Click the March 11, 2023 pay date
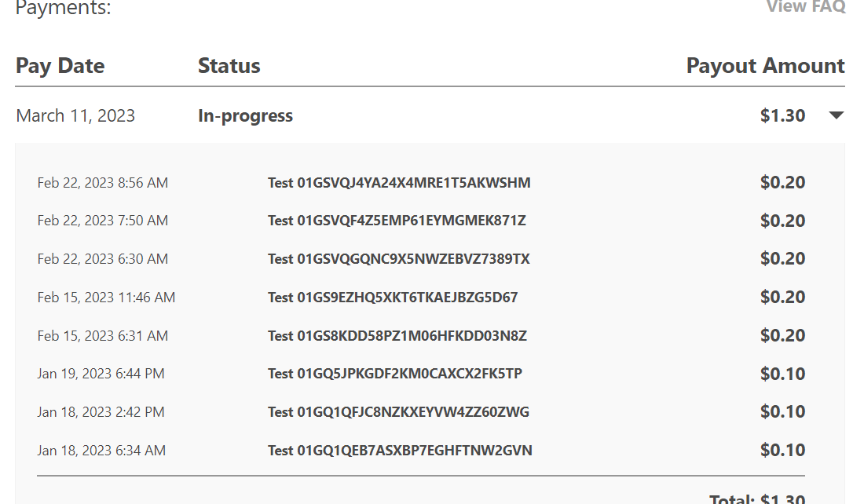The image size is (853, 504). [75, 116]
